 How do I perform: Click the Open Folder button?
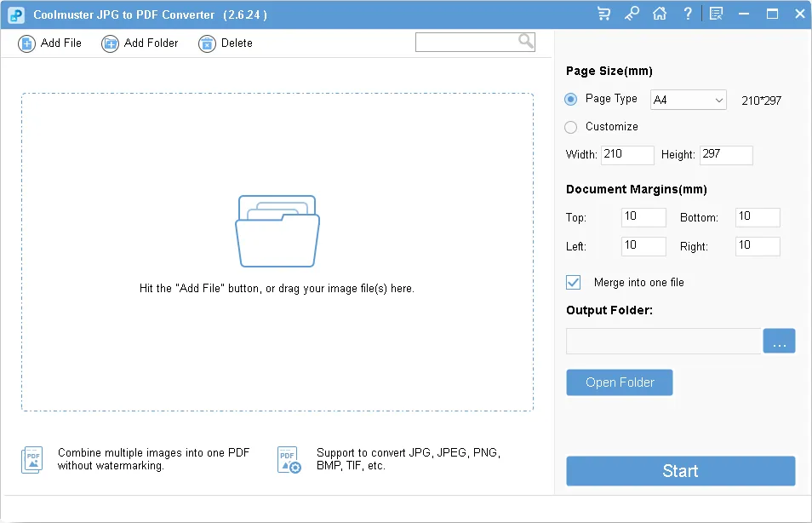619,382
